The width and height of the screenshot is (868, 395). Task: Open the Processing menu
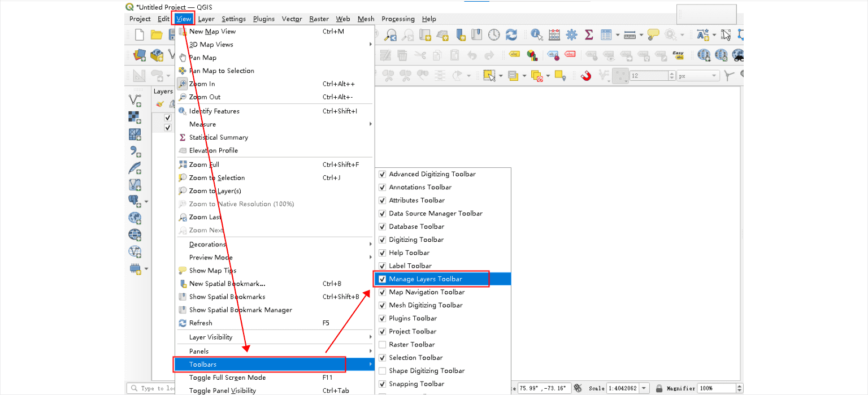(x=398, y=19)
